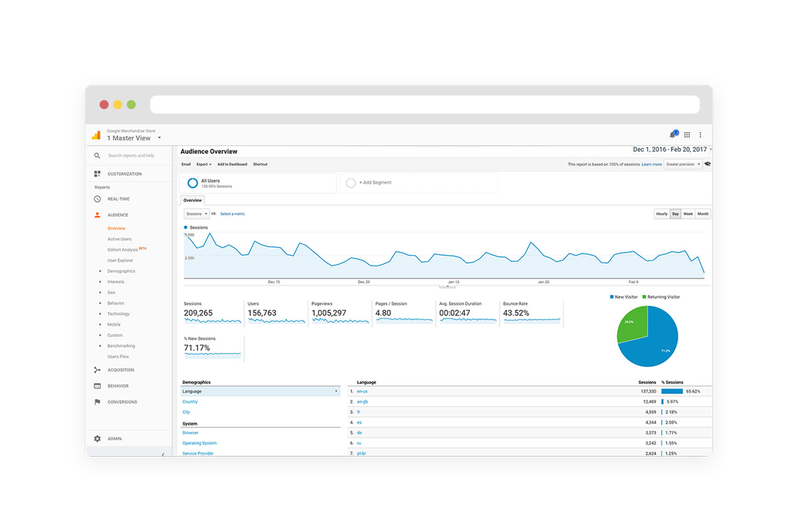The image size is (798, 532).
Task: Open Overview under Audience
Action: coord(116,228)
